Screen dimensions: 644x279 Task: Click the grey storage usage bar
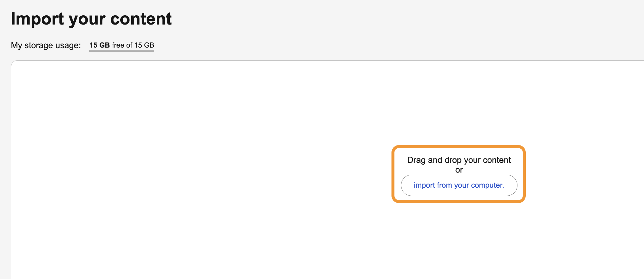(122, 51)
